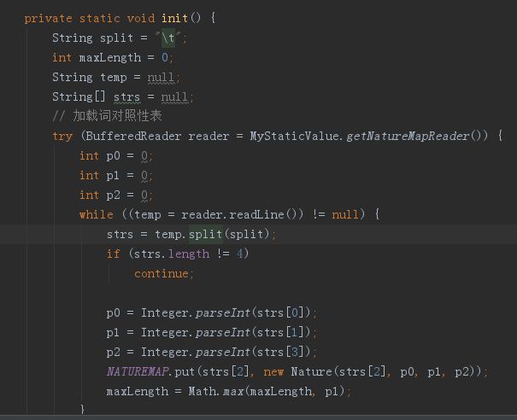This screenshot has height=420, width=517.
Task: Click String type on the split declaration line
Action: click(72, 38)
